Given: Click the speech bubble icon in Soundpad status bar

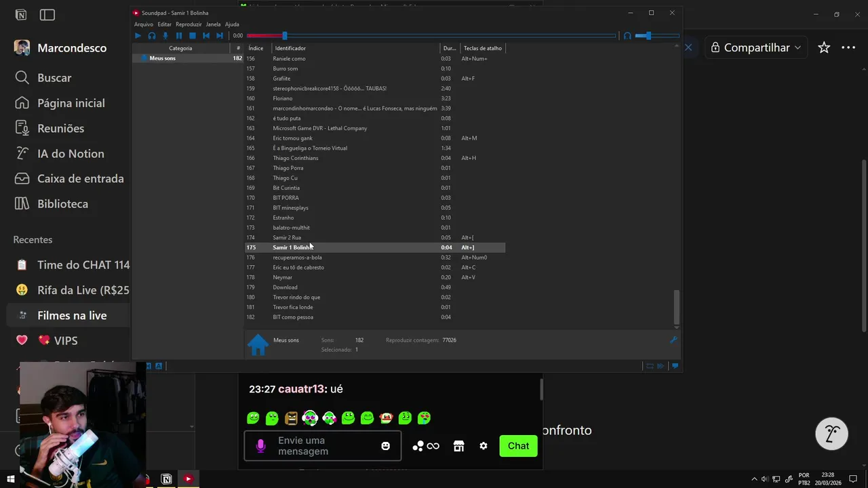Looking at the screenshot, I should coord(675,366).
